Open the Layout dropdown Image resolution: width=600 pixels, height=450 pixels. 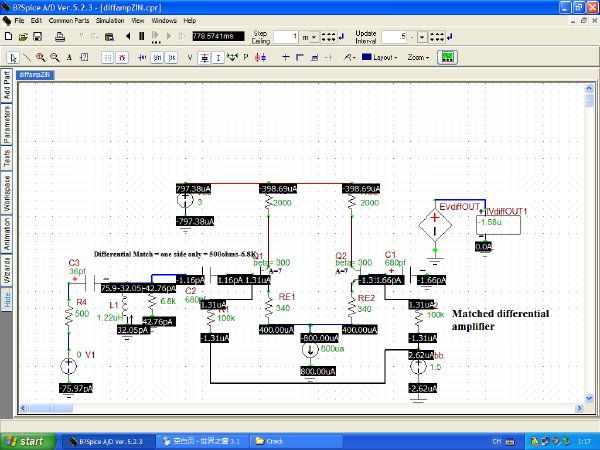tap(380, 57)
